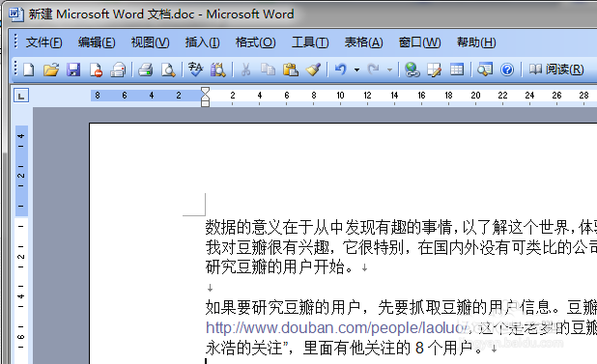This screenshot has height=364, width=597.
Task: Run Spelling and Grammar check icon
Action: [x=195, y=70]
